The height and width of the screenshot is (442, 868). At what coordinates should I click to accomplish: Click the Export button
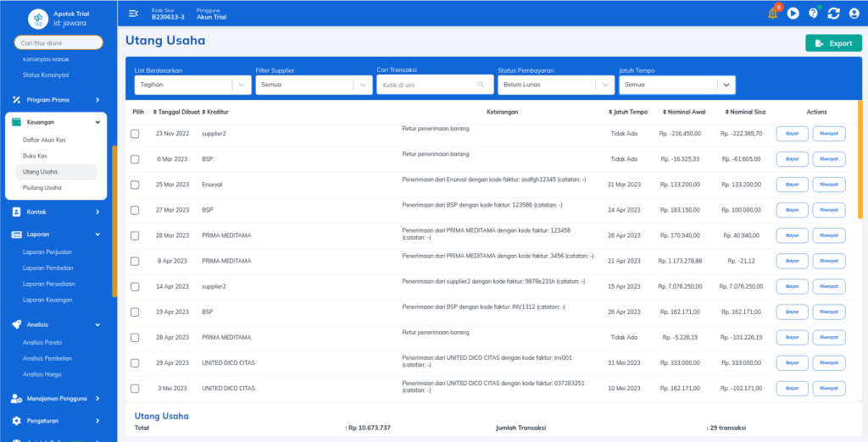(833, 43)
